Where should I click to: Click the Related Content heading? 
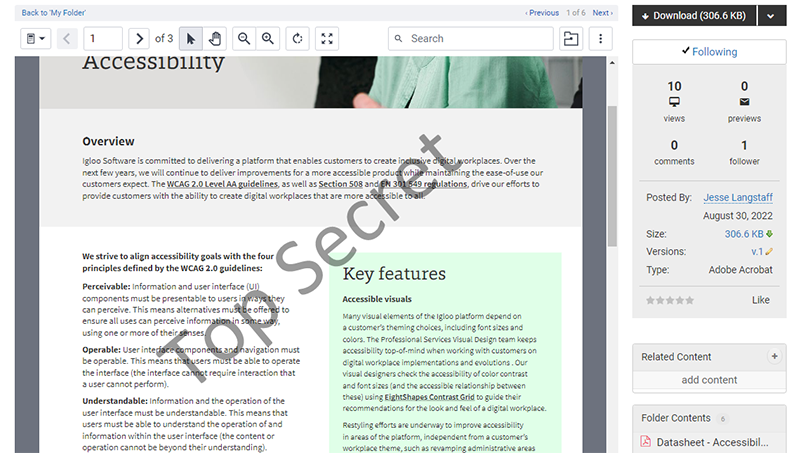point(676,357)
